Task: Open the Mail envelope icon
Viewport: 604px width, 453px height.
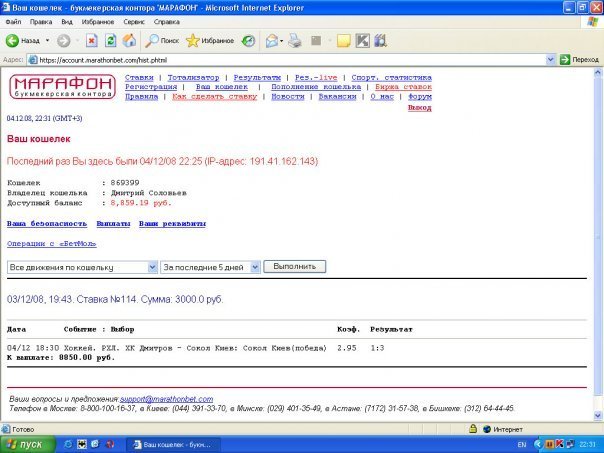Action: pyautogui.click(x=272, y=40)
